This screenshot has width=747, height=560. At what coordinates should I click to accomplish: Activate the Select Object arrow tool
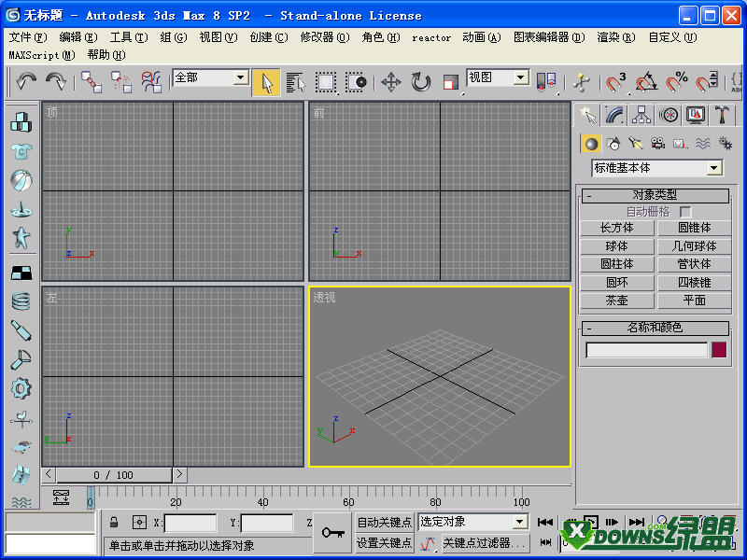[266, 82]
